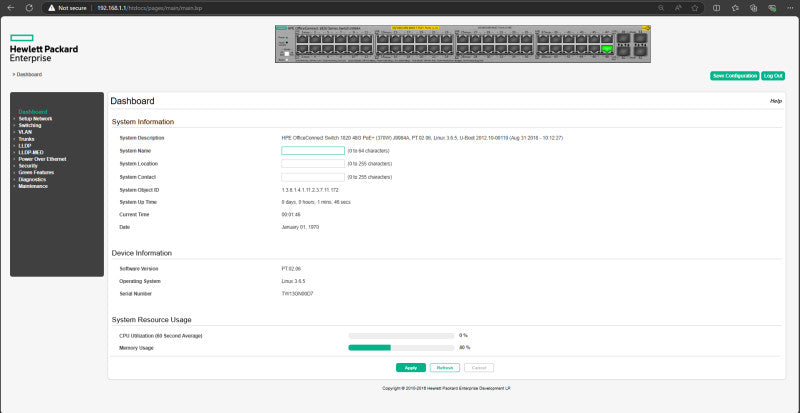This screenshot has width=800, height=413.
Task: Click the Current Time value 00:01:46
Action: pyautogui.click(x=291, y=214)
